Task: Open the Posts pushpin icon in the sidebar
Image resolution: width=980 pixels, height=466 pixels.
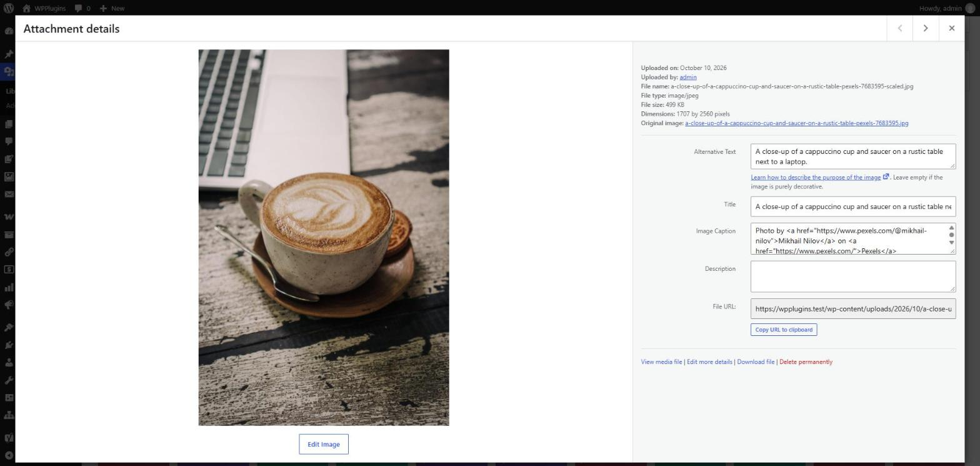Action: point(9,54)
